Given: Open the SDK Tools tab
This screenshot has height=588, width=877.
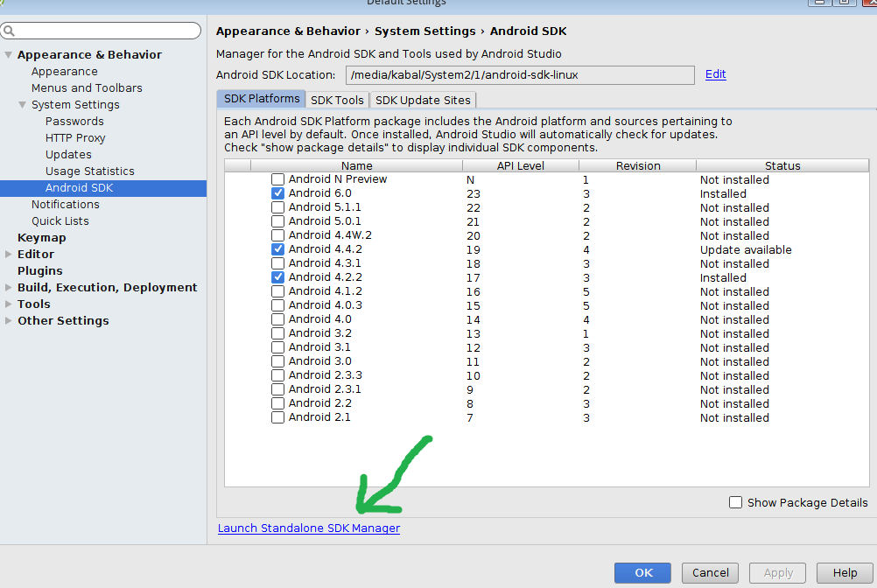Looking at the screenshot, I should tap(337, 100).
